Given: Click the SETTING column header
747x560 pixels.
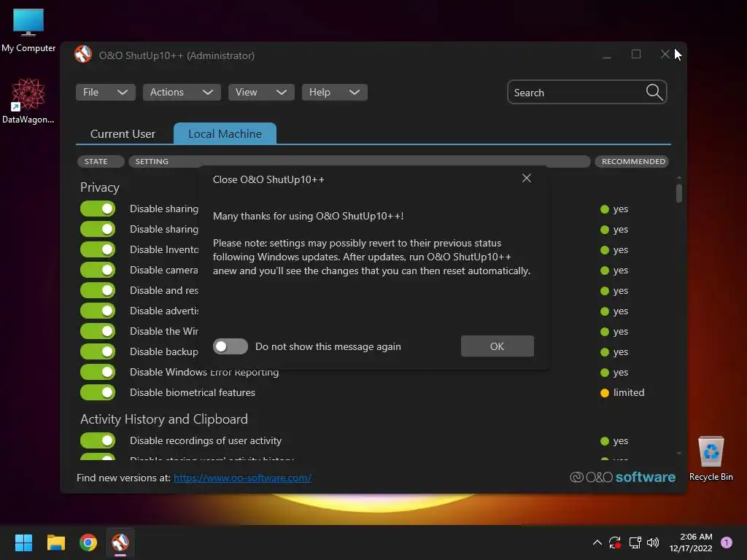Looking at the screenshot, I should point(359,161).
